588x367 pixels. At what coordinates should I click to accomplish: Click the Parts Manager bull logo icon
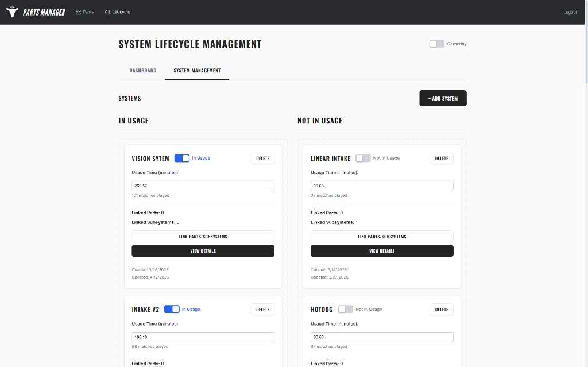11,11
